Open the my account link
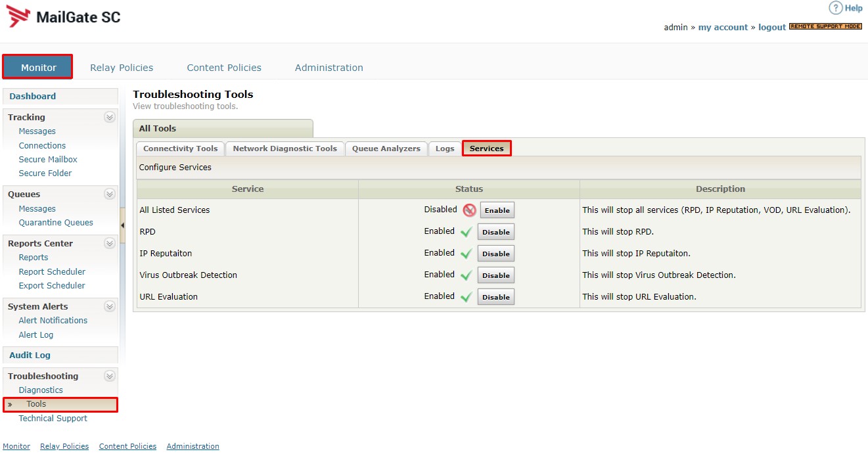This screenshot has height=458, width=868. tap(723, 27)
